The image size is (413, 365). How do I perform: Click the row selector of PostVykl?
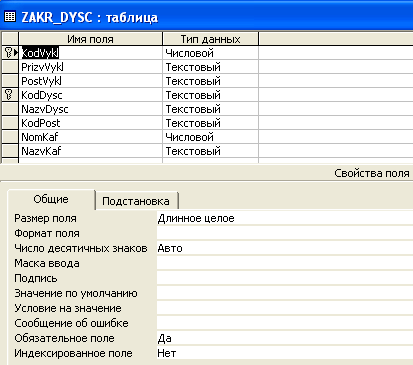point(10,81)
